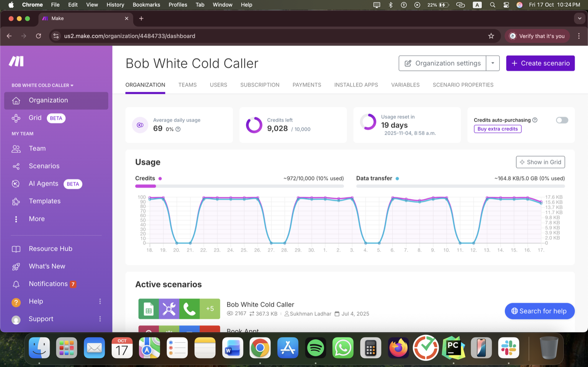Switch to TEAMS tab

[187, 85]
